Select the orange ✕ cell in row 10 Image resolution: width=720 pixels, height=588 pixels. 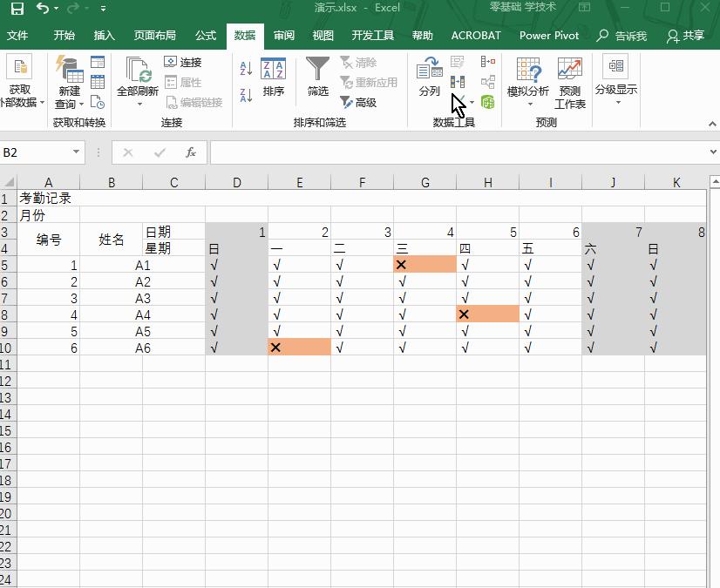[299, 348]
